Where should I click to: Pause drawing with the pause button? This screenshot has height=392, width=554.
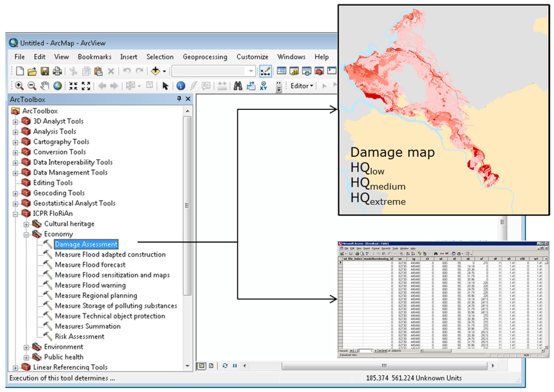tap(235, 366)
